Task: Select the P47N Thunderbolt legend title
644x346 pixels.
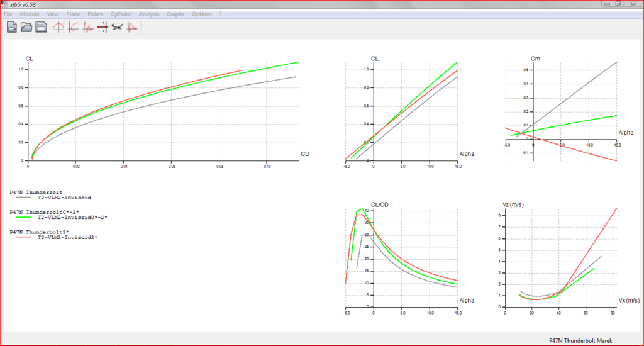Action: 36,191
